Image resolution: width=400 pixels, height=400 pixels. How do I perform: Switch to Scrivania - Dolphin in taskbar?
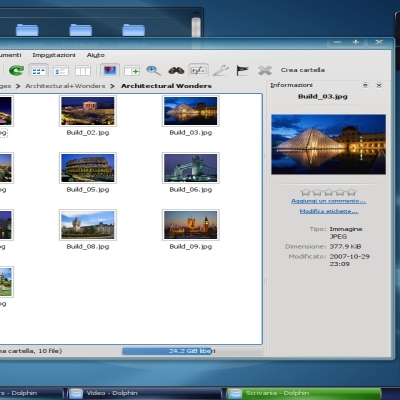tap(304, 393)
